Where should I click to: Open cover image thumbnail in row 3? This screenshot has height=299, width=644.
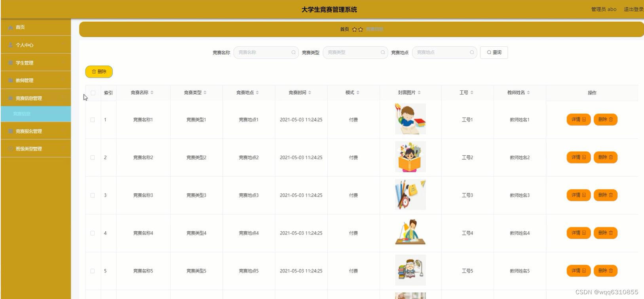410,194
